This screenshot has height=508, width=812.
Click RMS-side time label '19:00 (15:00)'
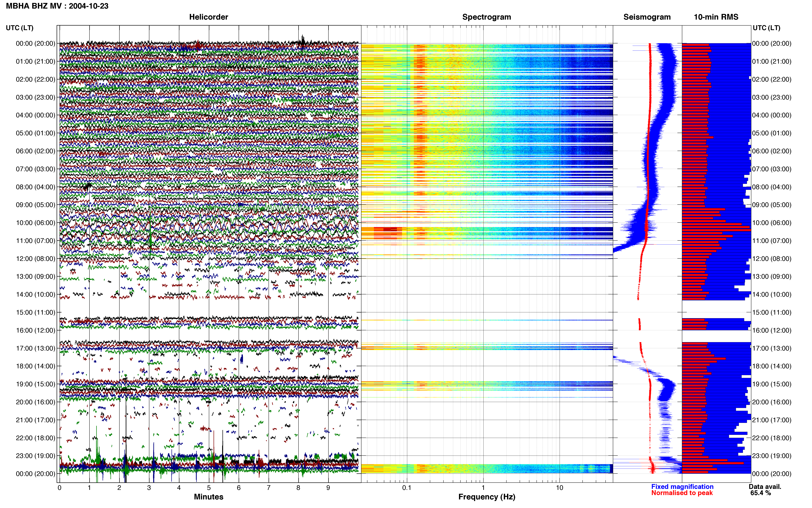pos(772,384)
